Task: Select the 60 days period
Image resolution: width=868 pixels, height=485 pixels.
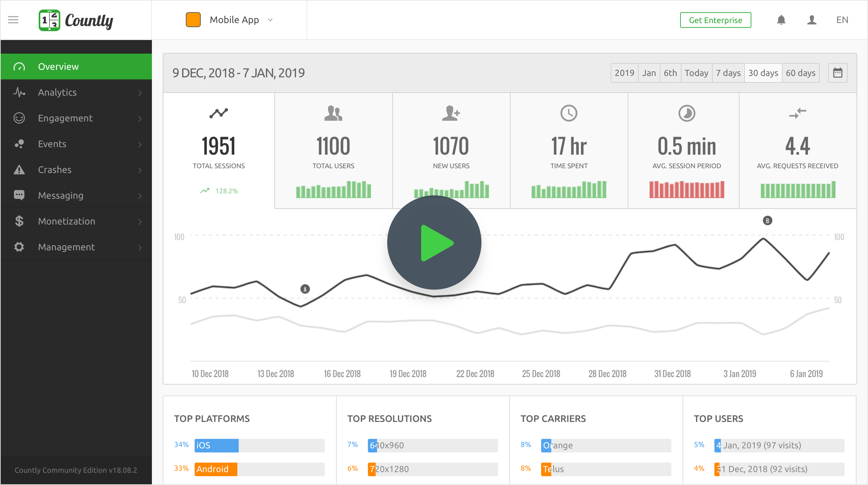Action: click(x=801, y=73)
